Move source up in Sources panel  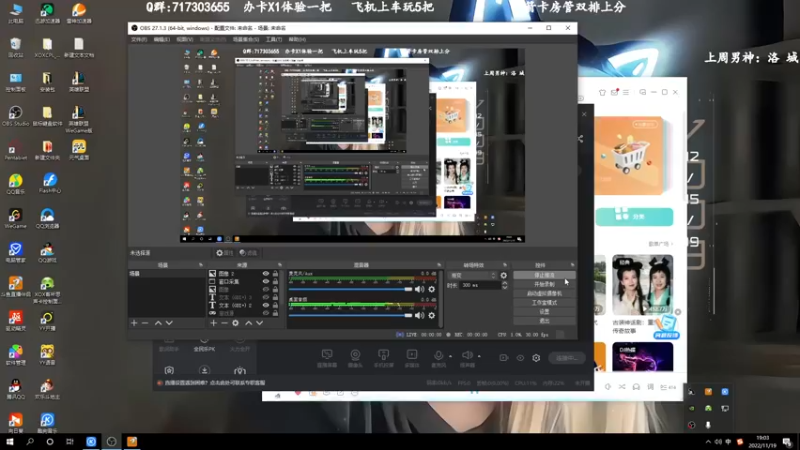(248, 323)
